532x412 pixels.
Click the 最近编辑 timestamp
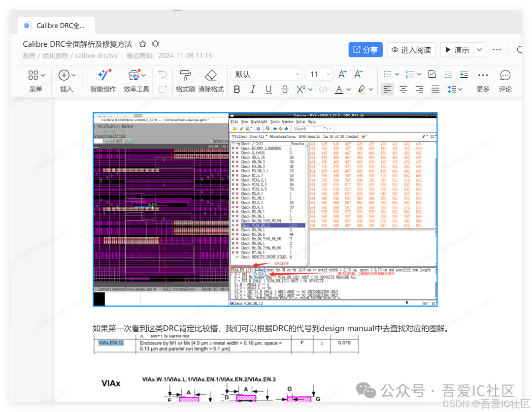pos(169,56)
